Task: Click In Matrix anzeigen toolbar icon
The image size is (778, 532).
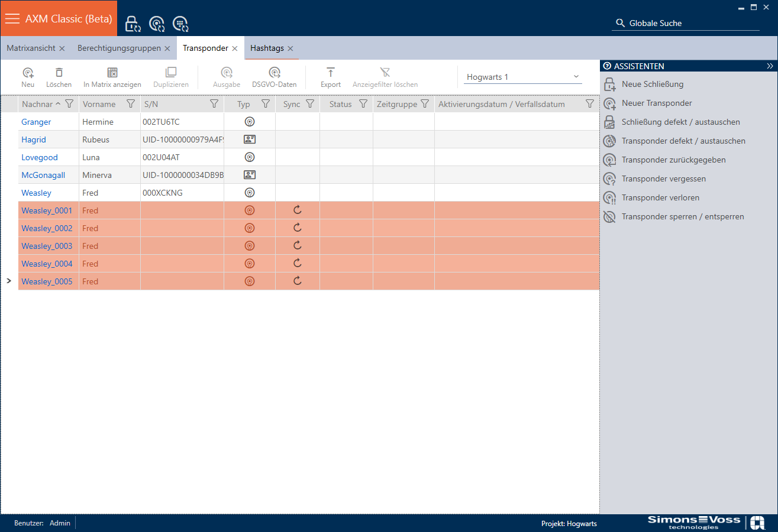Action: tap(112, 73)
